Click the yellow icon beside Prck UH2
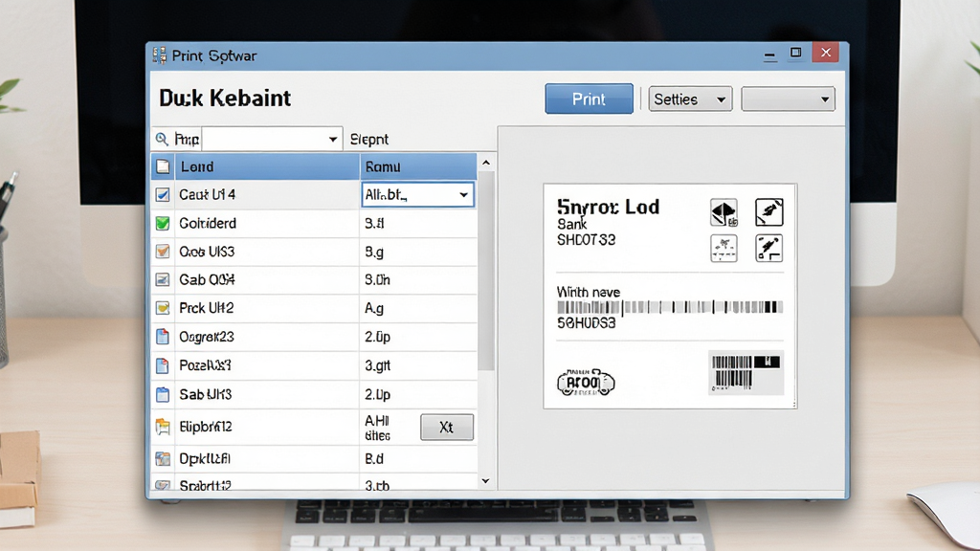The image size is (980, 551). coord(163,308)
